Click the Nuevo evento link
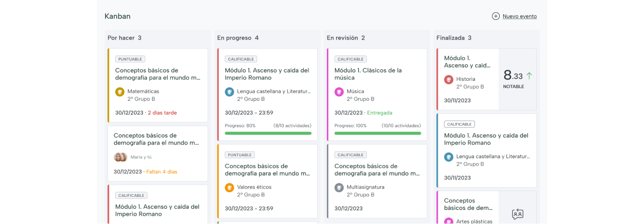This screenshot has width=644, height=224. (520, 16)
